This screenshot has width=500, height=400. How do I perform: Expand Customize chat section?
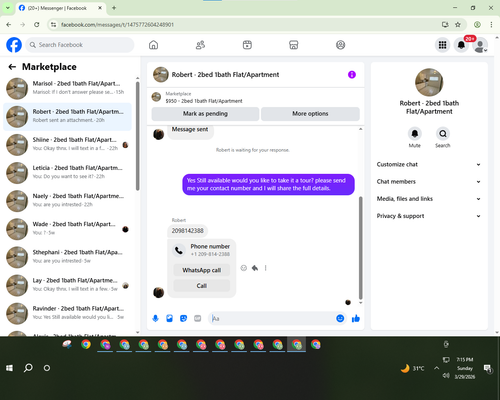[429, 164]
